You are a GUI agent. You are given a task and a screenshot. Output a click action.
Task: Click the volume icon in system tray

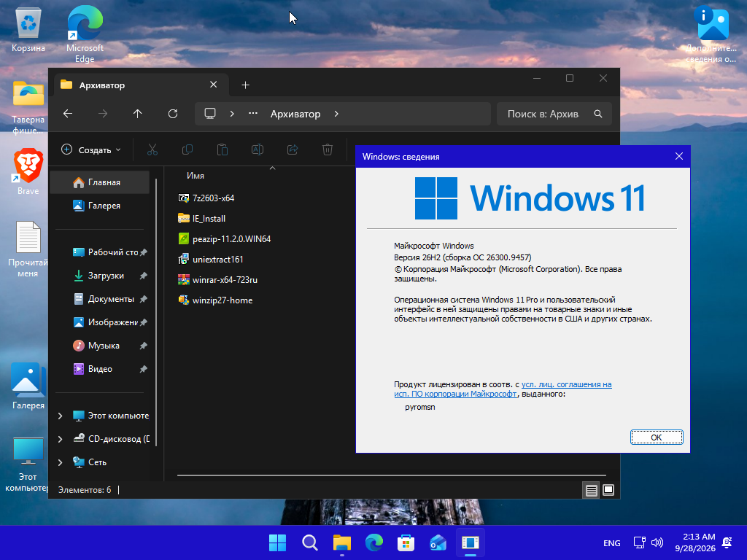tap(657, 542)
